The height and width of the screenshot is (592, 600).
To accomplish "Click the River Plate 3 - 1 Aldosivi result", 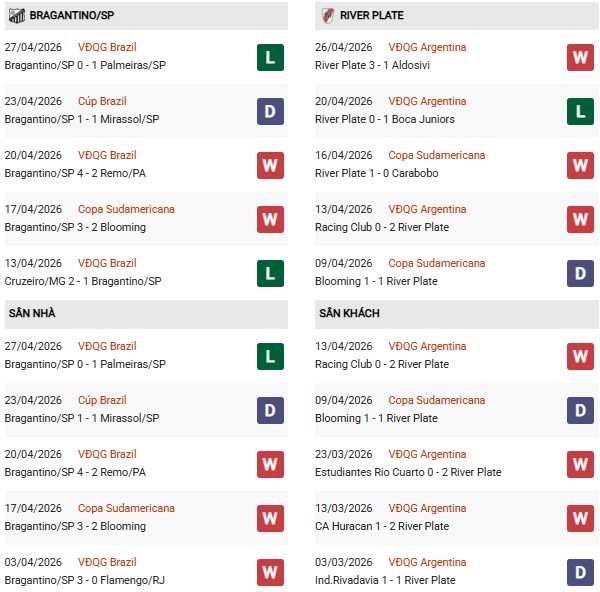I will coord(370,65).
